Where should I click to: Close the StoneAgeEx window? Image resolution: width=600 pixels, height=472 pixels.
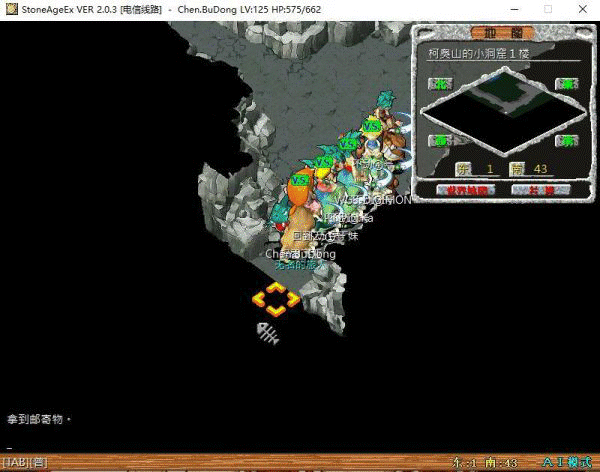[x=582, y=9]
